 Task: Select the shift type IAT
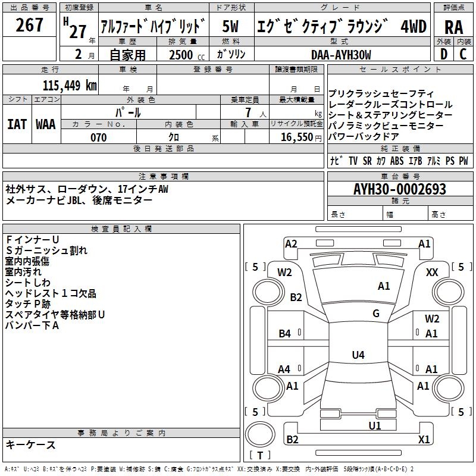click(17, 124)
